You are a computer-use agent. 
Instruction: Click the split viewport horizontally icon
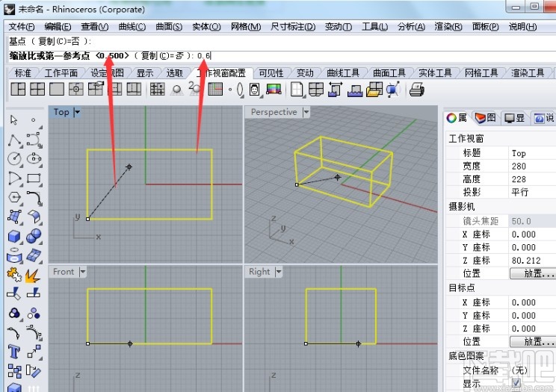[114, 89]
